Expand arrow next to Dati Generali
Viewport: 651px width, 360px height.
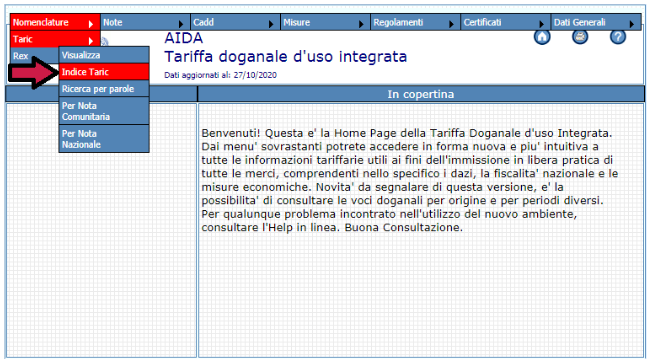(631, 24)
